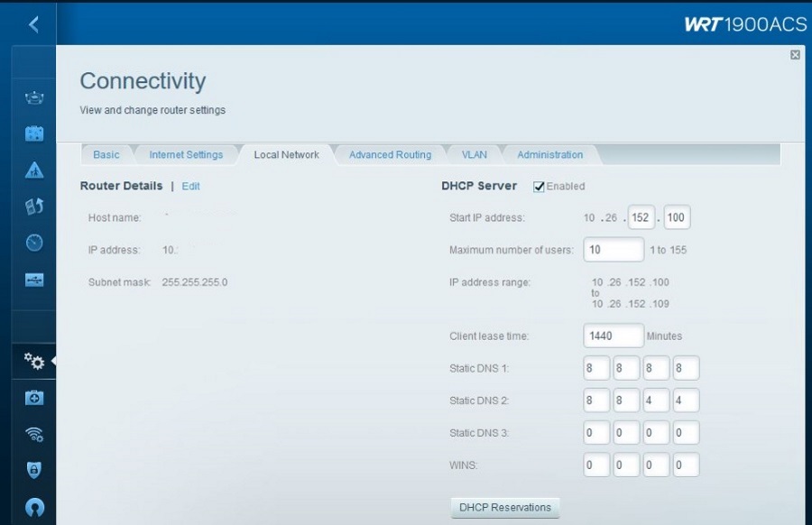Close the Connectivity panel with the X
The width and height of the screenshot is (812, 525).
[795, 55]
